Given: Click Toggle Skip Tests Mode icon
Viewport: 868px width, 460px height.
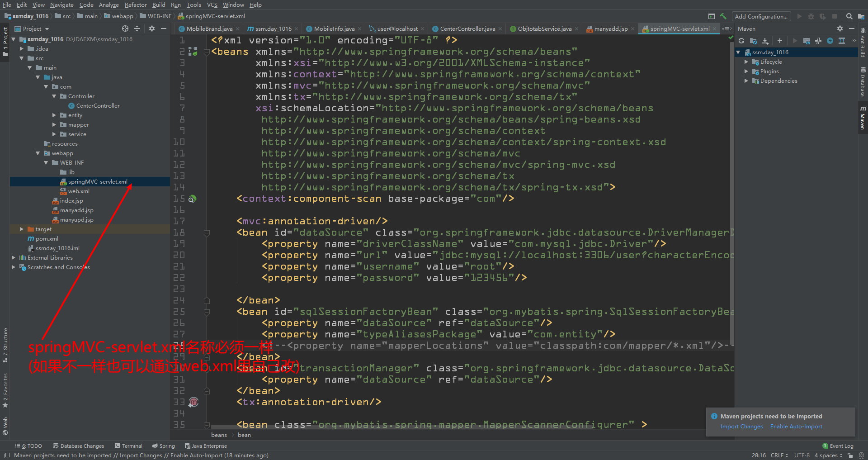Looking at the screenshot, I should click(x=818, y=41).
